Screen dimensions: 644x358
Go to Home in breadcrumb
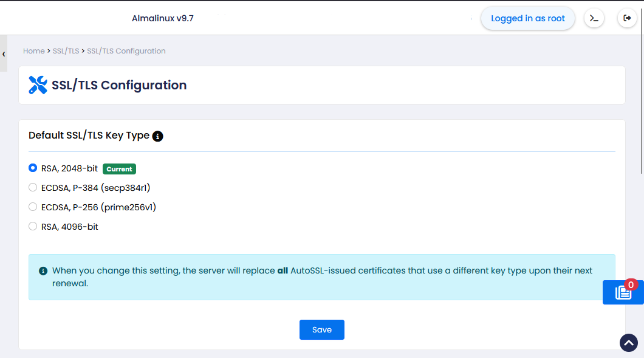click(x=33, y=51)
